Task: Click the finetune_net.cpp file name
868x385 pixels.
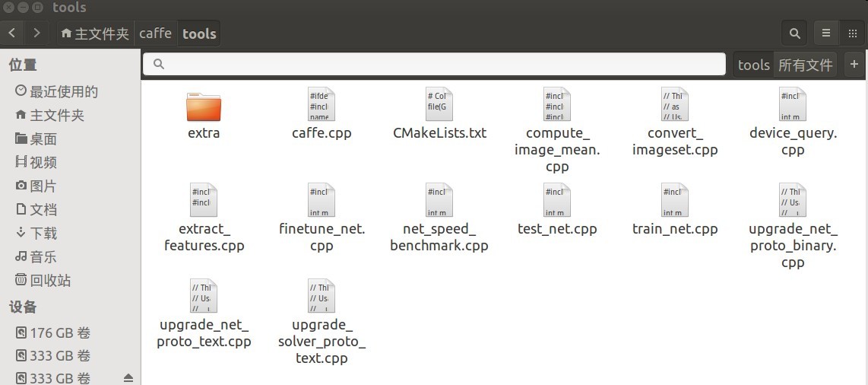Action: click(322, 237)
